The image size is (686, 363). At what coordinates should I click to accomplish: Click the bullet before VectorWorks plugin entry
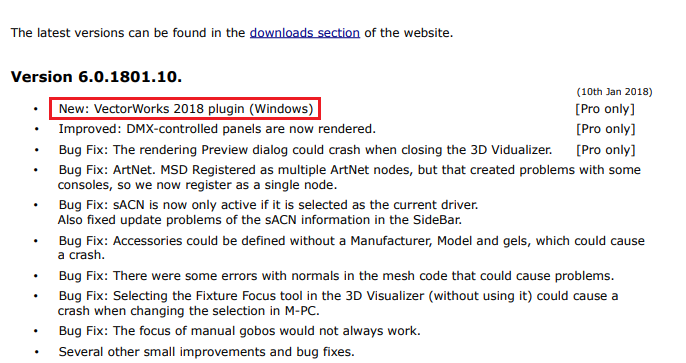[x=36, y=109]
